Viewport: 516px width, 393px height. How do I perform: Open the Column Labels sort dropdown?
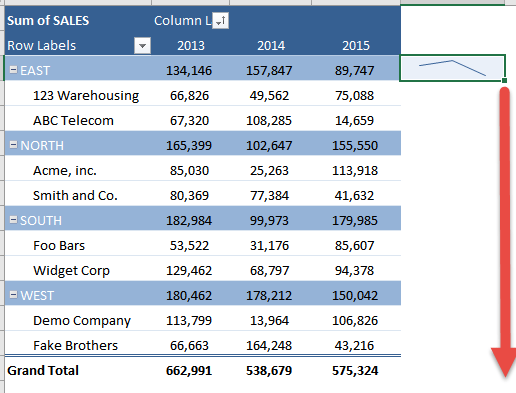click(x=220, y=21)
